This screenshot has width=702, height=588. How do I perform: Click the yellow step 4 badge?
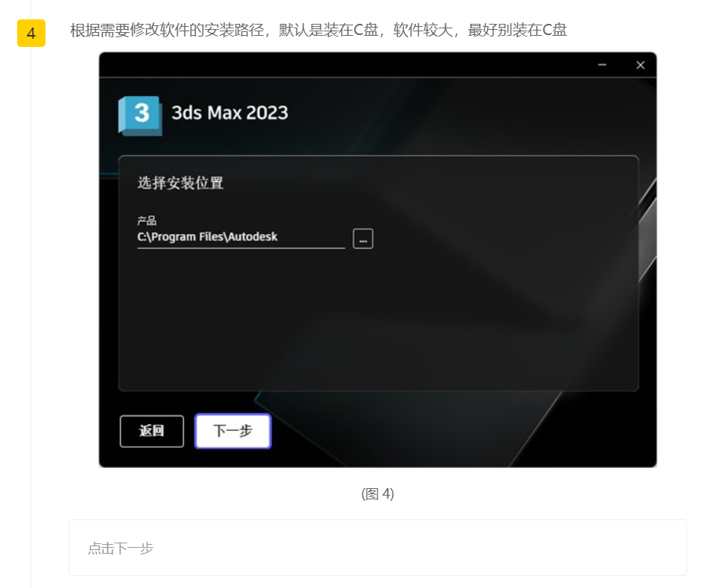click(31, 34)
